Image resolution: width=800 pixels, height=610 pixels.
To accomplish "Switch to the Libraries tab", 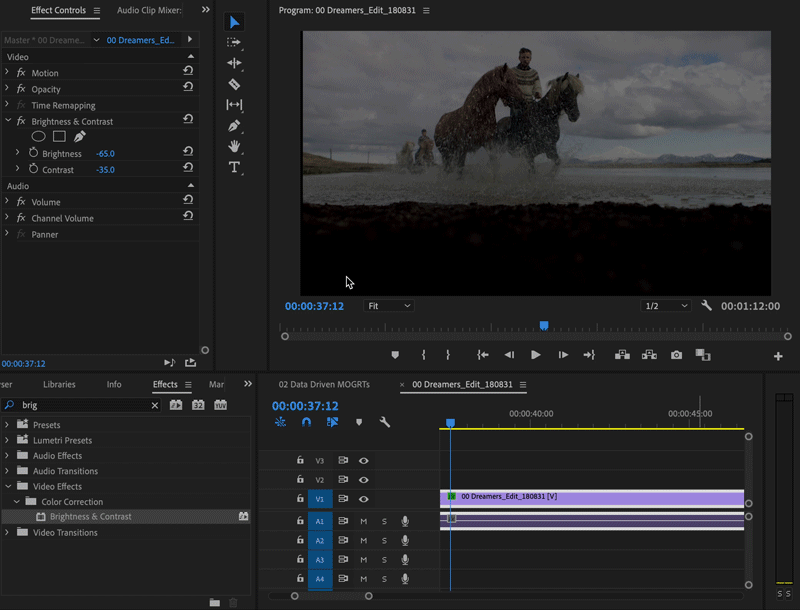I will pos(59,384).
